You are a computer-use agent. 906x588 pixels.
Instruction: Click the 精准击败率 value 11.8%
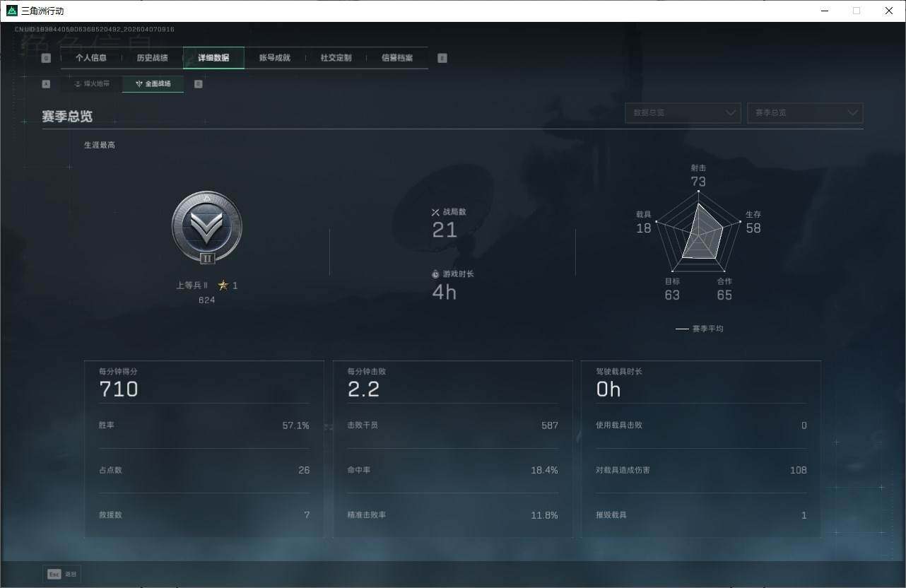click(545, 515)
